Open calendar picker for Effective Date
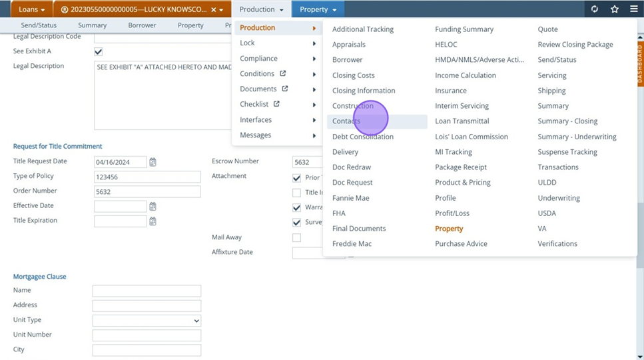Image resolution: width=644 pixels, height=360 pixels. pos(153,206)
